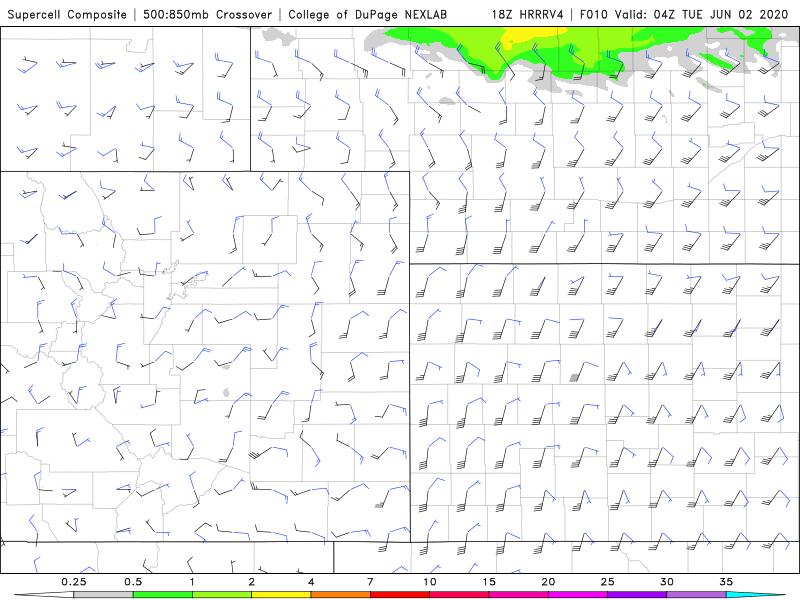Click the legend value 7
The height and width of the screenshot is (600, 800).
coord(370,582)
